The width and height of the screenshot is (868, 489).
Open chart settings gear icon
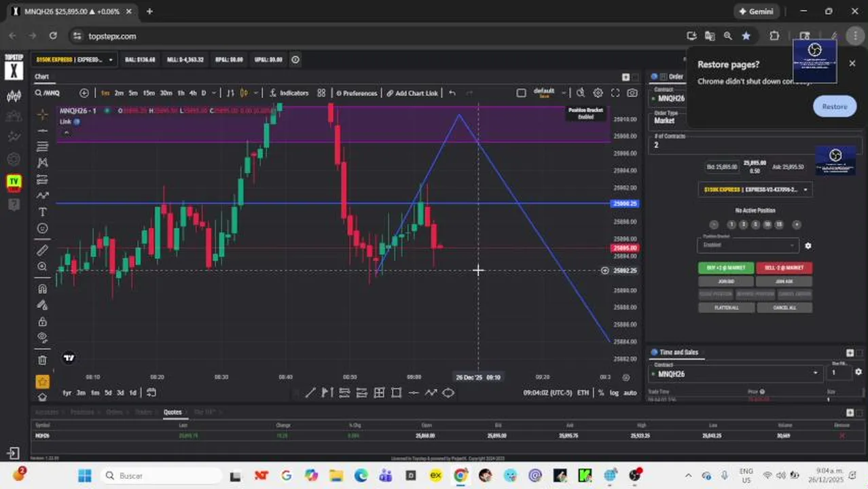(x=598, y=93)
